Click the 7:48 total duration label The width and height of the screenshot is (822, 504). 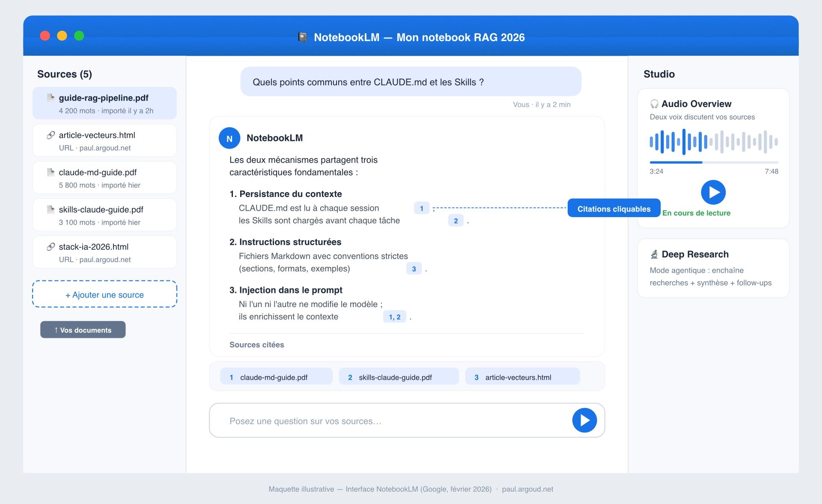tap(771, 171)
